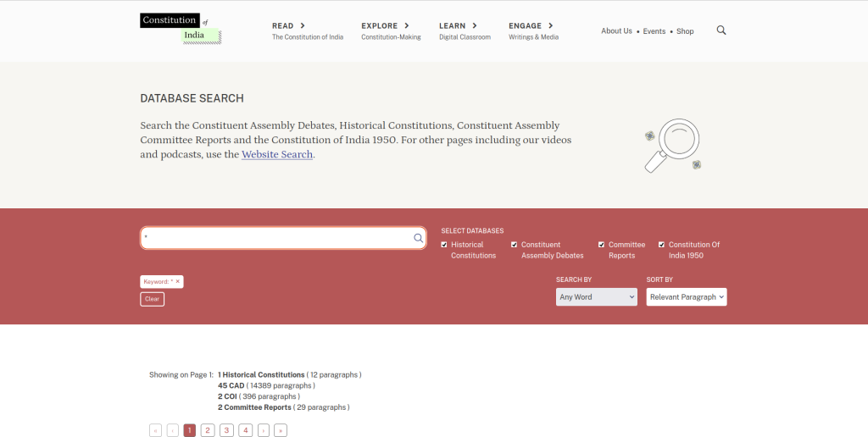Screen dimensions: 868x437
Task: Click the Constitution of India logo
Action: (x=181, y=28)
